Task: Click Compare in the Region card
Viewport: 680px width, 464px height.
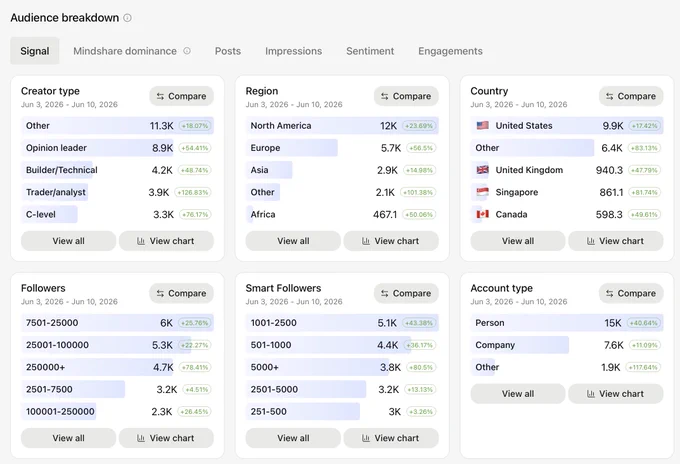Action: click(406, 96)
